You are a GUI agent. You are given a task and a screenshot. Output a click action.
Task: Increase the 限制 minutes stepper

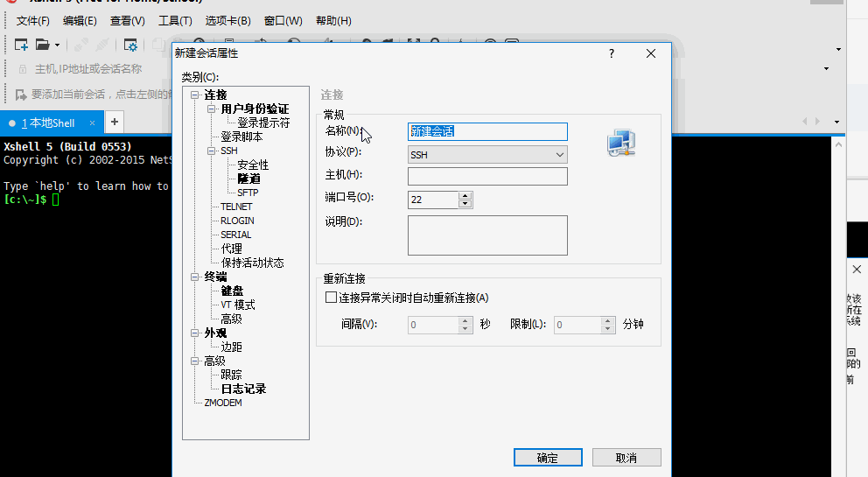608,320
